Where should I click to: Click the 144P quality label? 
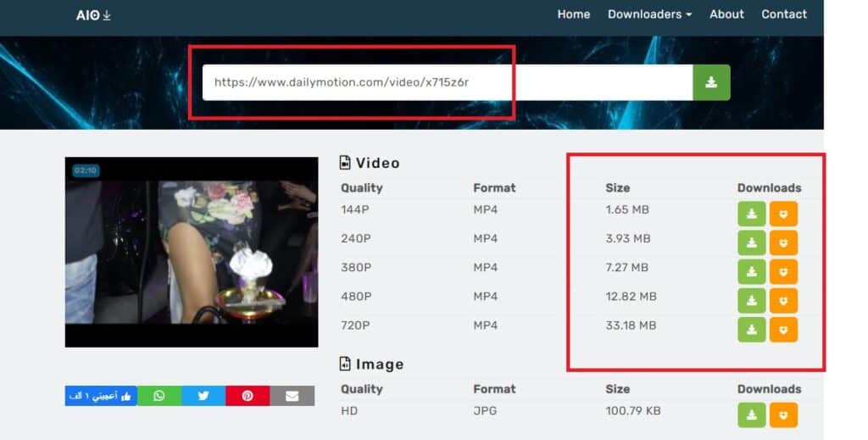(x=355, y=209)
